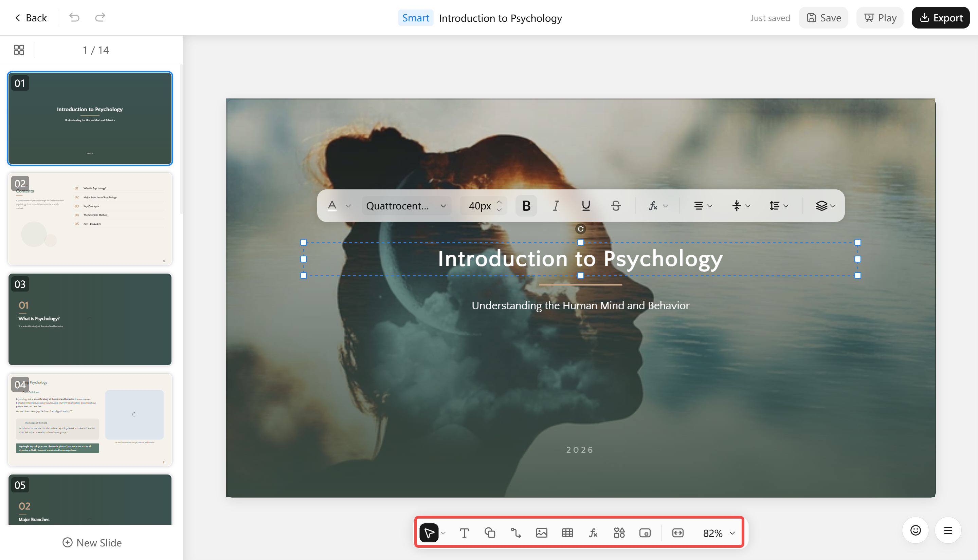Apply strikethrough to the title text
The image size is (978, 560).
[616, 206]
